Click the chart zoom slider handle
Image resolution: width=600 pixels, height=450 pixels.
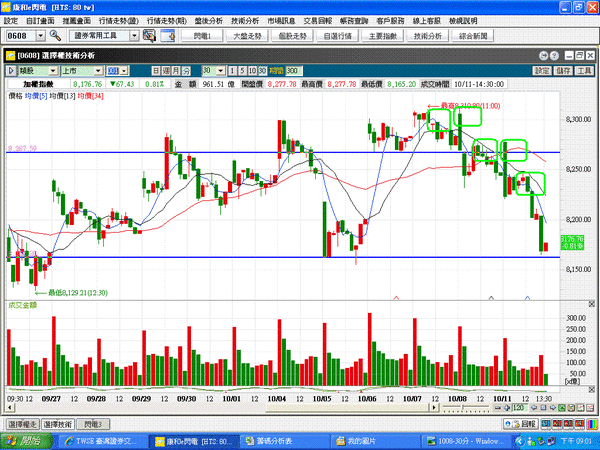pos(463,408)
